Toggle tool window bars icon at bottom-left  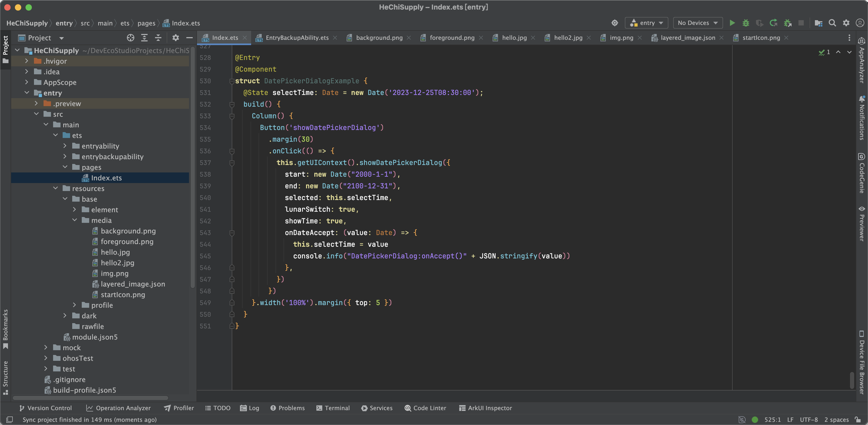[10, 420]
